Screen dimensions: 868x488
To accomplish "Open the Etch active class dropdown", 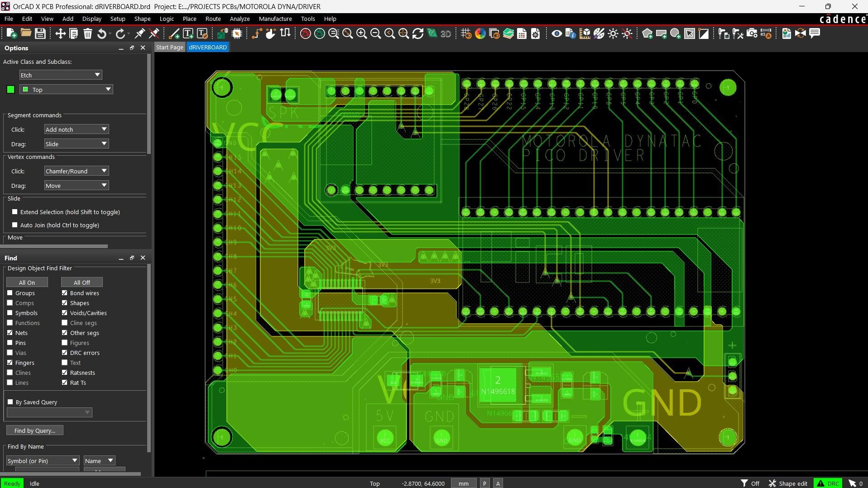I will (61, 75).
